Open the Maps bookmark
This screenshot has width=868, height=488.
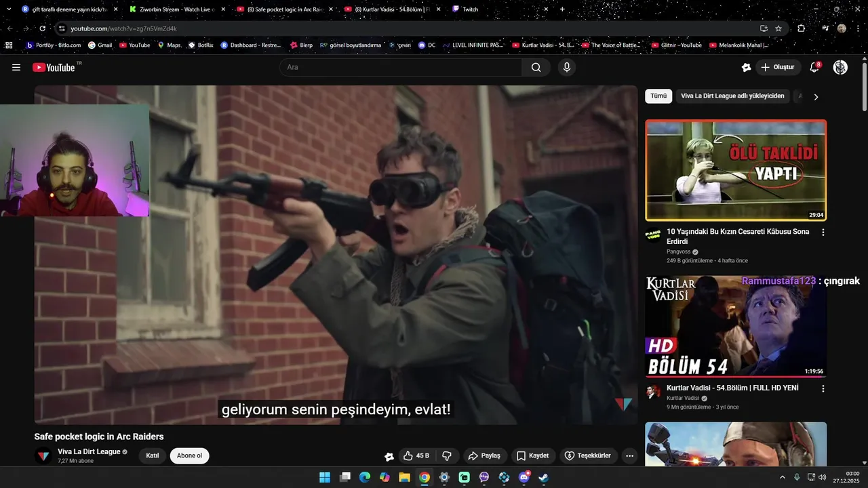click(x=169, y=45)
